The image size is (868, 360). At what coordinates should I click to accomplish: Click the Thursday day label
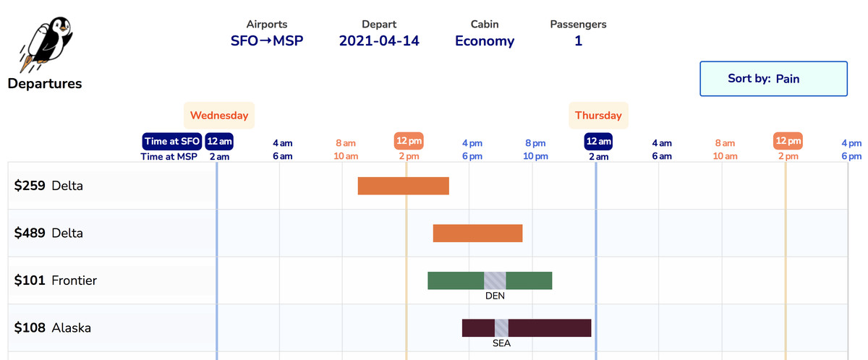pyautogui.click(x=598, y=116)
